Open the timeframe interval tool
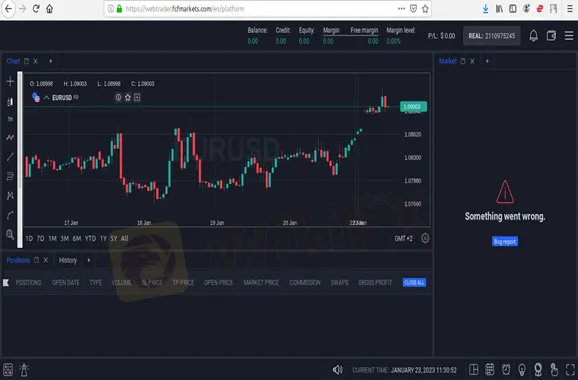Screen dimensions: 578x380 pos(10,119)
